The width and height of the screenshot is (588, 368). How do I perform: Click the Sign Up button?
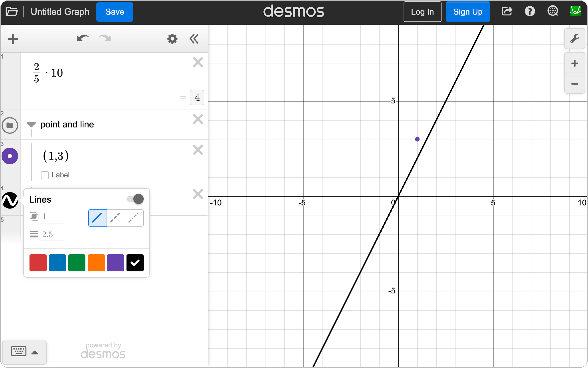click(468, 12)
